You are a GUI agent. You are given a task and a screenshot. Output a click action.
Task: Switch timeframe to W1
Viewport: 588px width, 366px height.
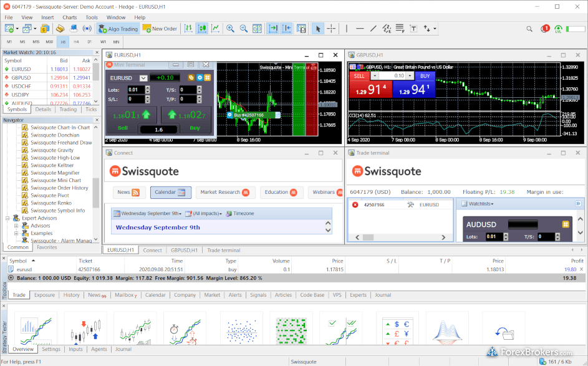103,42
